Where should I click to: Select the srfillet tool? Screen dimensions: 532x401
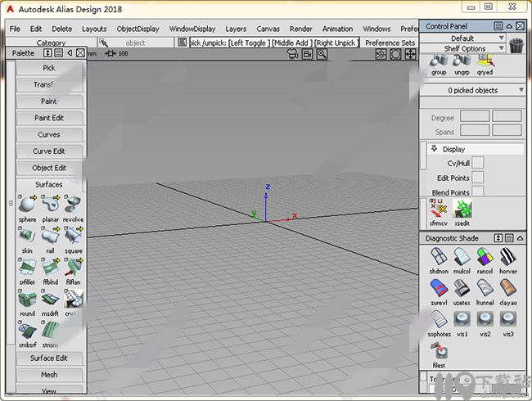click(x=27, y=267)
